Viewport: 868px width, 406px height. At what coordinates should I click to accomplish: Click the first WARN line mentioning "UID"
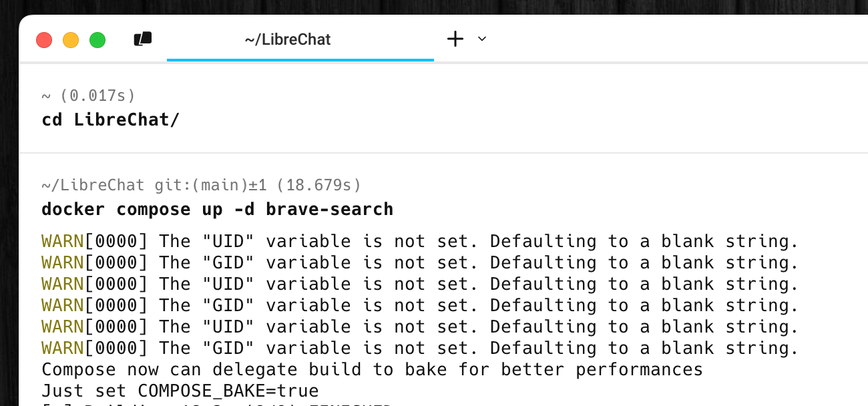pyautogui.click(x=419, y=241)
